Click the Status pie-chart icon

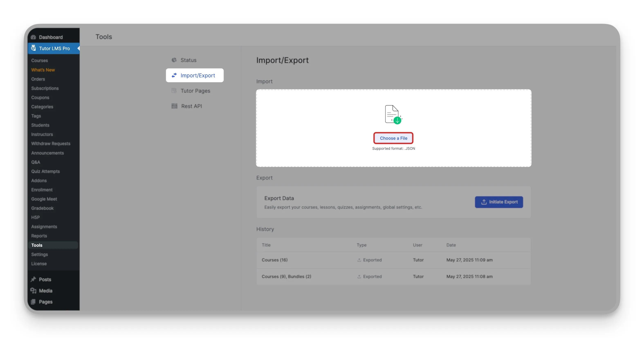point(174,60)
